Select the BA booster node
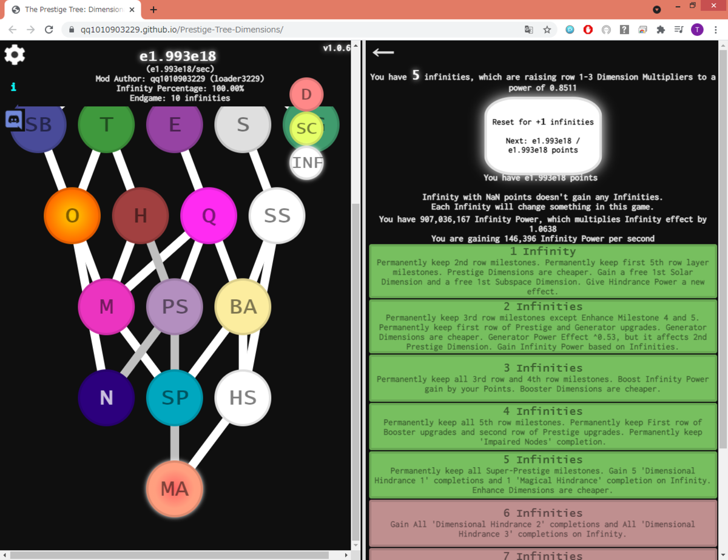 point(243,307)
